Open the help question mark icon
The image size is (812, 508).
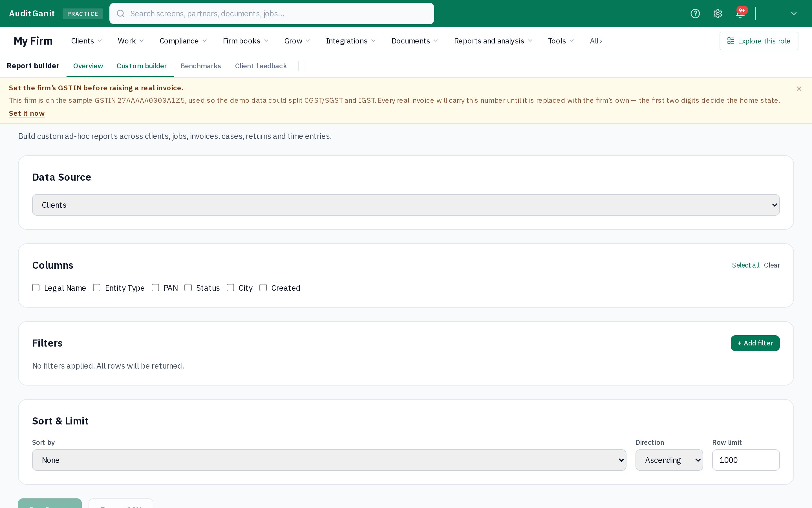point(695,14)
